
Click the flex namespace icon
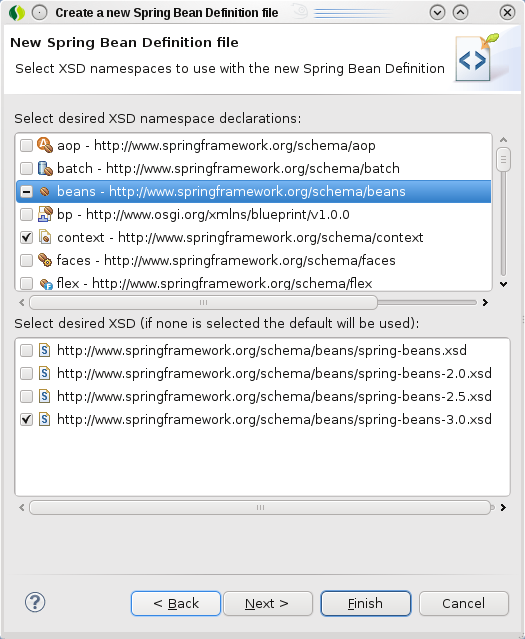click(x=46, y=283)
